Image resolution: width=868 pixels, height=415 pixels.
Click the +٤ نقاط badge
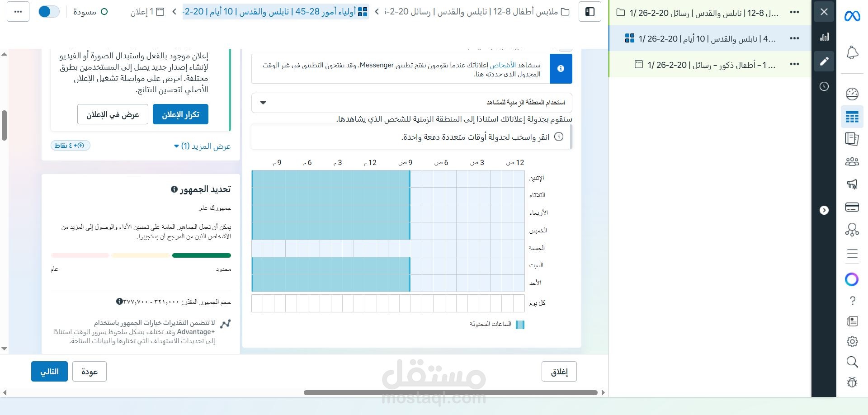[71, 146]
